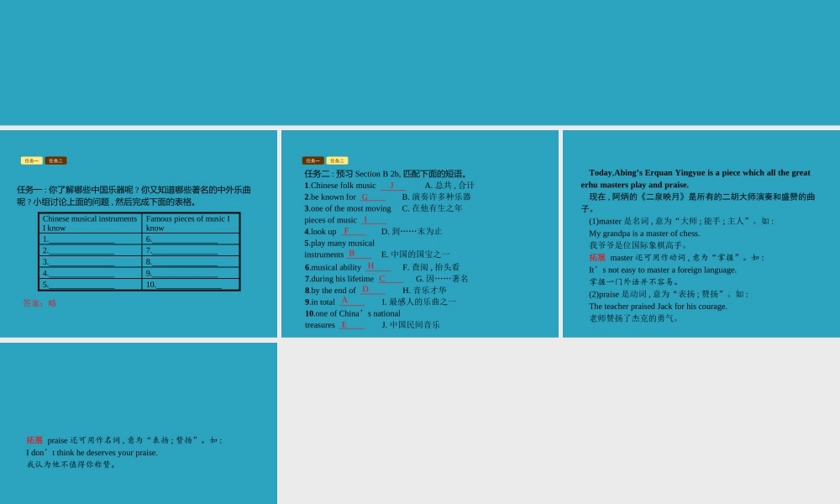Select the 任务二 tab above the instruments table
Screen dimensions: 840x504
pyautogui.click(x=55, y=160)
